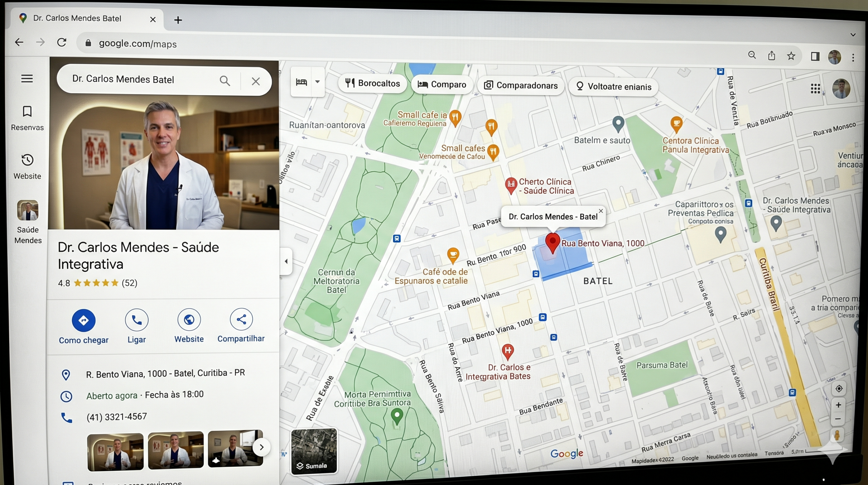Select the Borocaltos restaurants filter chip
868x485 pixels.
(372, 83)
